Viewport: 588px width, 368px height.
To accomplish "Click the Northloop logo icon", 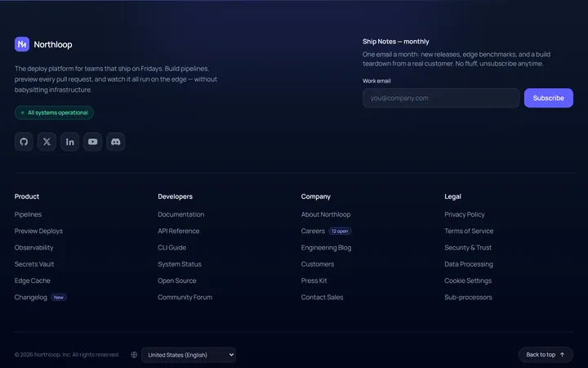I will point(22,44).
